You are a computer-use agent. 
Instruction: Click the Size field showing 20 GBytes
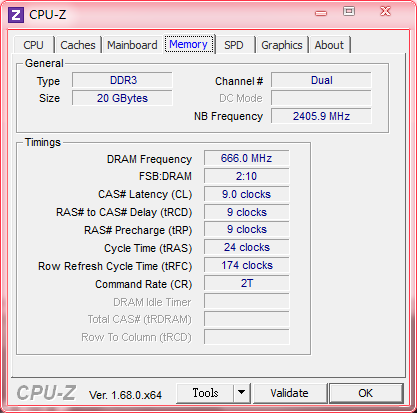[x=122, y=98]
